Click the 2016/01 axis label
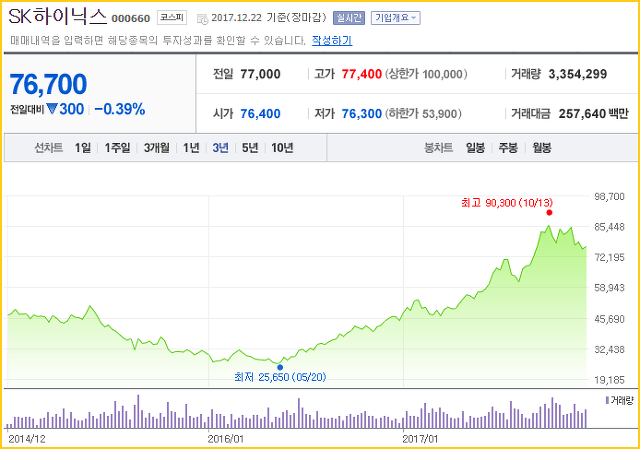Viewport: 640px width, 449px height. (225, 439)
